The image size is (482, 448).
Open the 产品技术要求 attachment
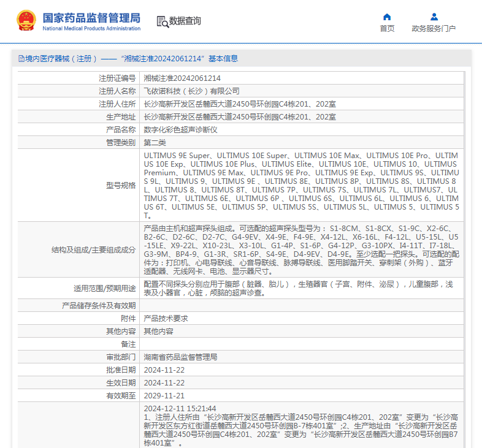coord(166,319)
